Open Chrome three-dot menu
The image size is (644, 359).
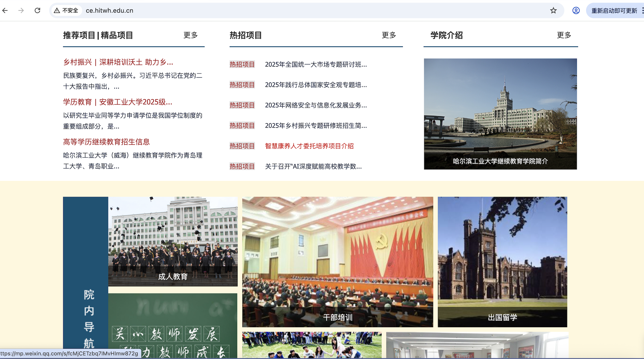click(x=642, y=11)
